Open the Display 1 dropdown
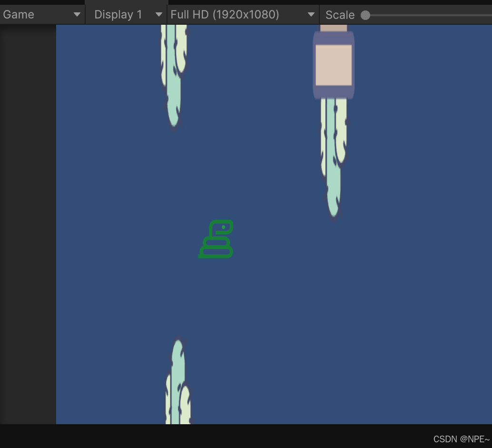This screenshot has height=448, width=492. click(x=127, y=14)
